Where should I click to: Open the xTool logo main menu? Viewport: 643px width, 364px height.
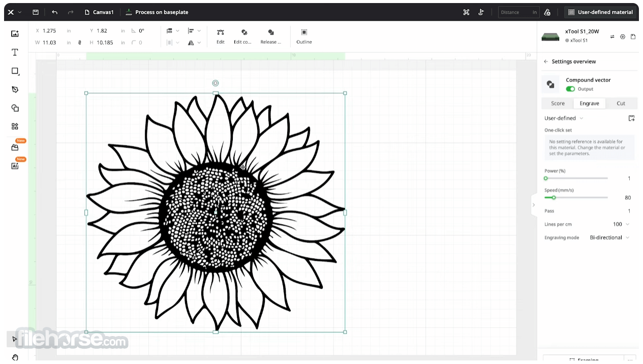(x=14, y=12)
